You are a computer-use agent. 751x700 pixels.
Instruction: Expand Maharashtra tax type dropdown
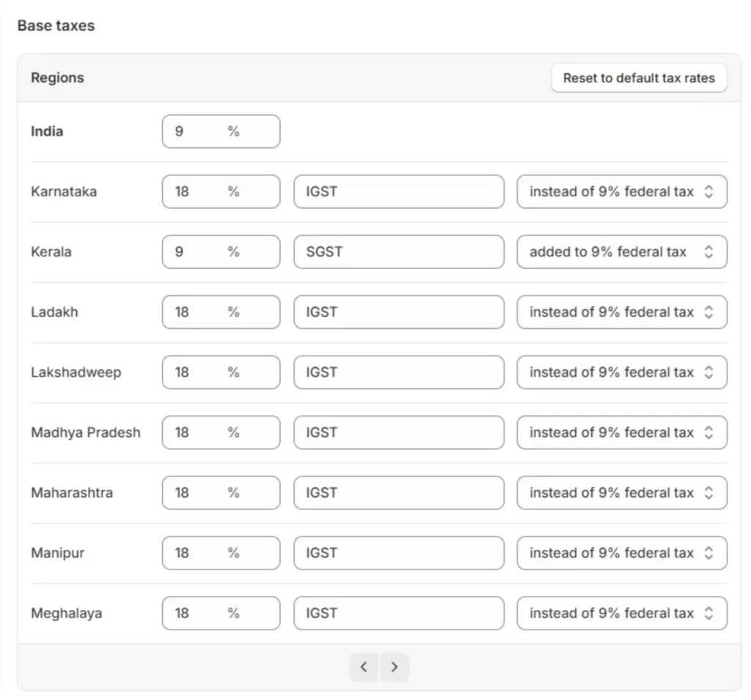click(x=622, y=493)
